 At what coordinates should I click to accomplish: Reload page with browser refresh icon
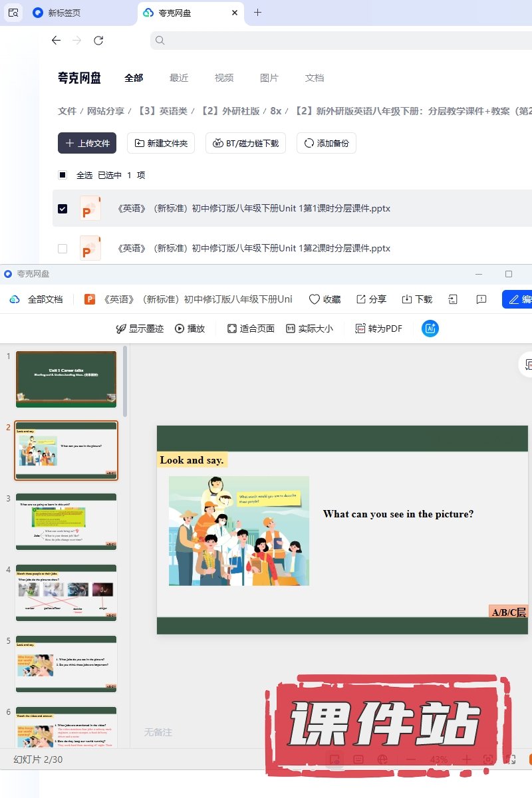coord(98,41)
